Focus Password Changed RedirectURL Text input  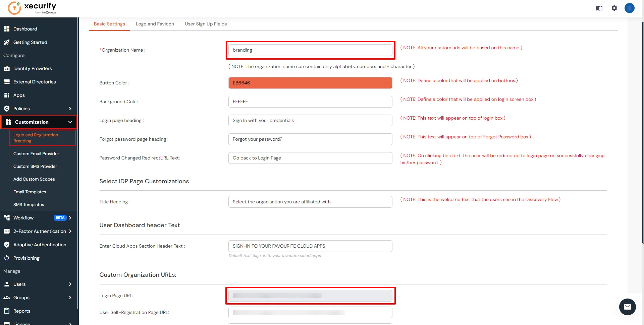(310, 158)
